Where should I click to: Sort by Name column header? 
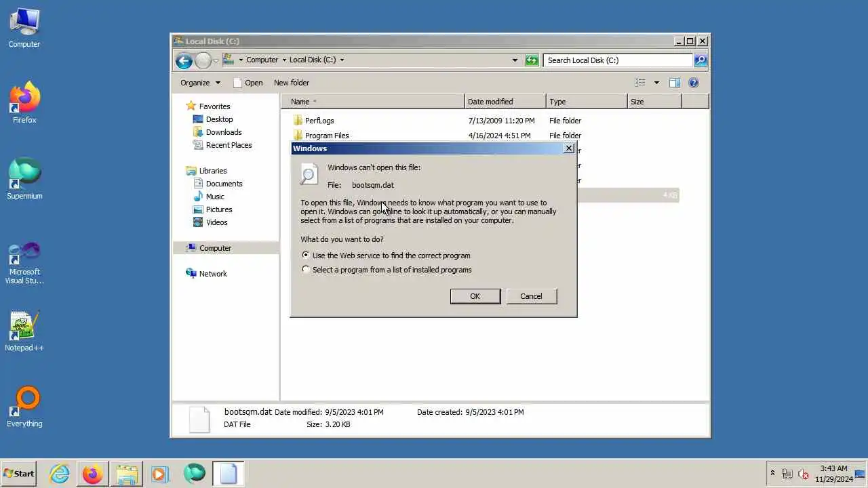pyautogui.click(x=373, y=102)
